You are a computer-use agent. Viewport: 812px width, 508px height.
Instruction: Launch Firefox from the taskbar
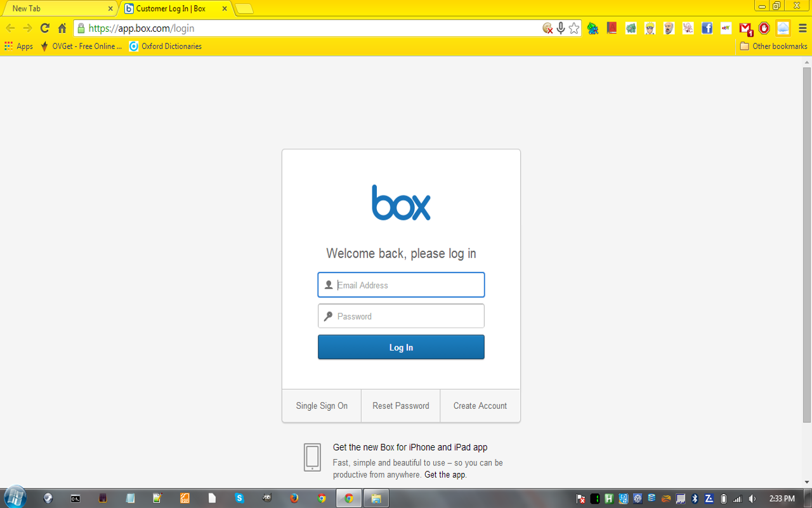pyautogui.click(x=294, y=498)
